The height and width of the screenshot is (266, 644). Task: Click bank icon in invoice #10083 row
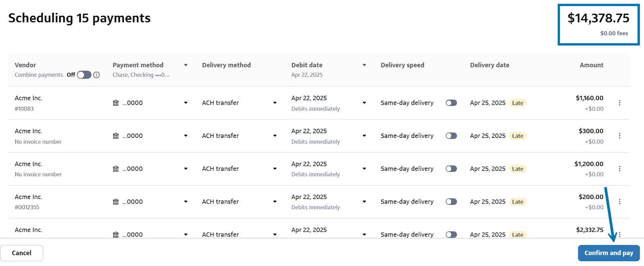[116, 103]
